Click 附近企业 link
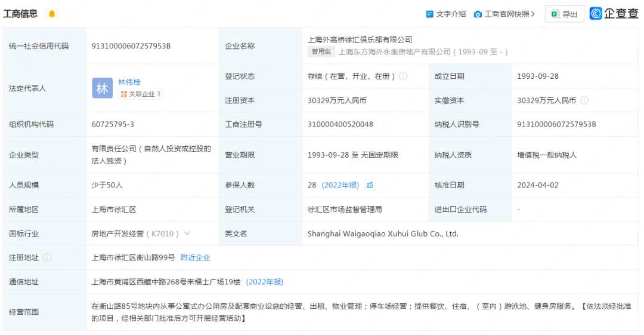Screen dimensions: 644x335 point(195,257)
